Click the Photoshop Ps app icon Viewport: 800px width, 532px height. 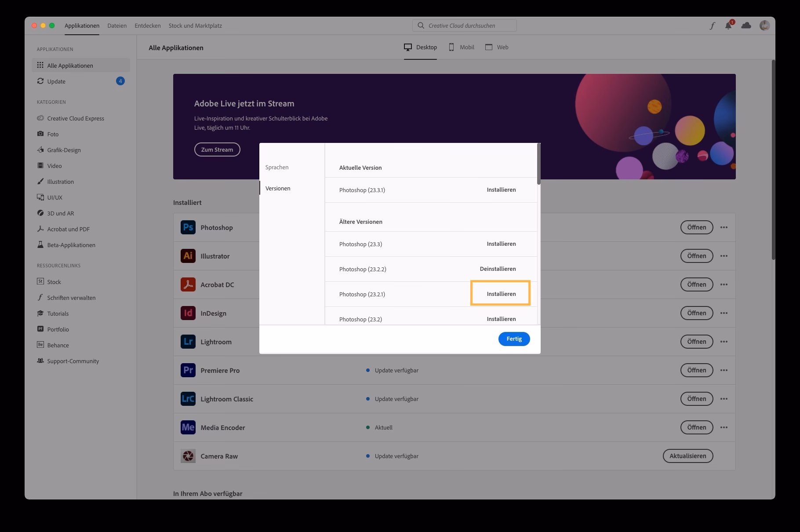188,227
